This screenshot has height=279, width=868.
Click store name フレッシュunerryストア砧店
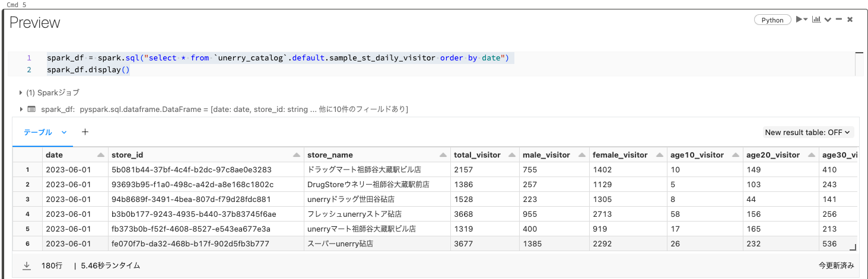point(354,214)
